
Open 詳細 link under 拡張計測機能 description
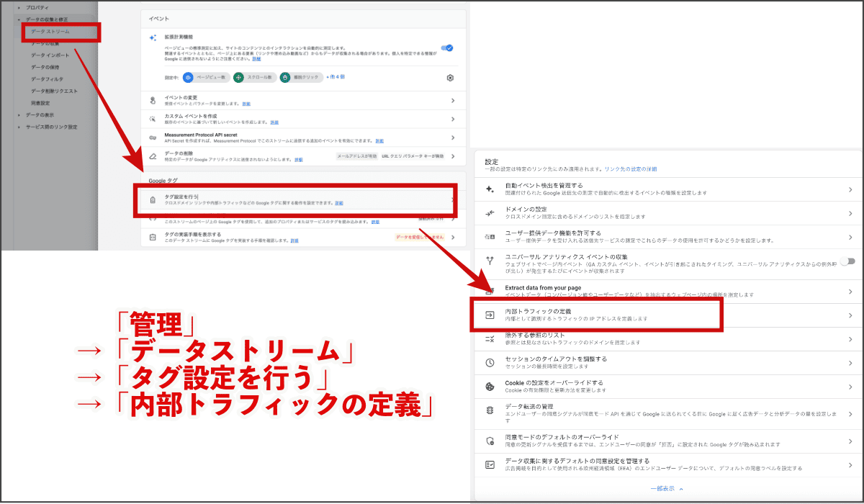(256, 58)
